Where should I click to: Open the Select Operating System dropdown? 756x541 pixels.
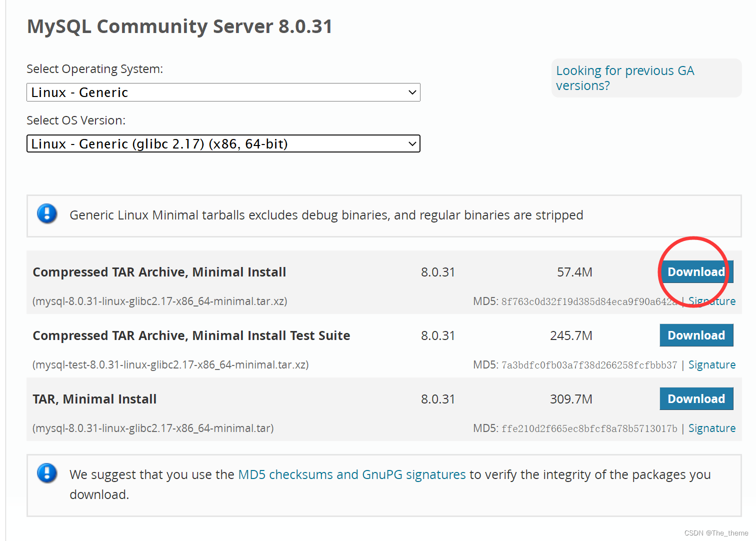[x=223, y=92]
